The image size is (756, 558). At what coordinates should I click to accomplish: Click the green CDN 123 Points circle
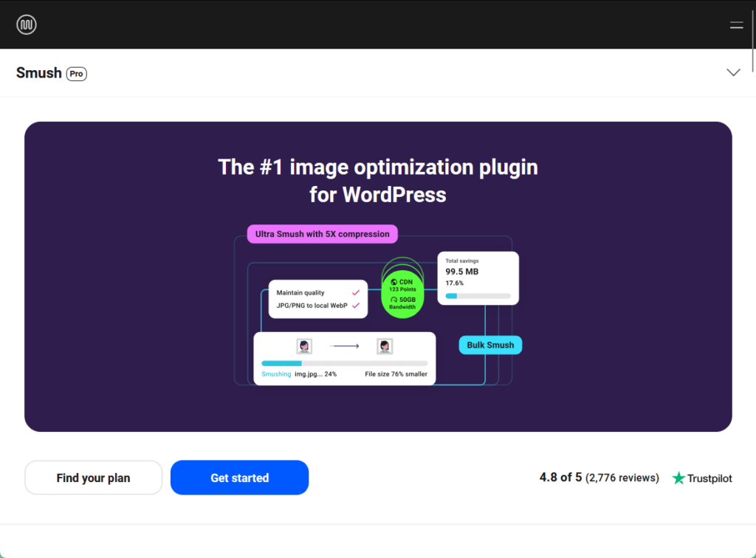402,294
